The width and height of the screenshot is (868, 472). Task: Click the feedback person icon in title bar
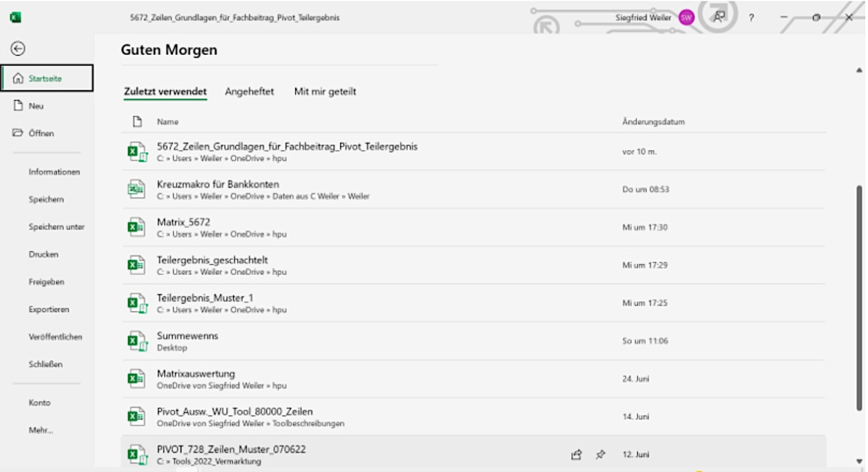718,17
